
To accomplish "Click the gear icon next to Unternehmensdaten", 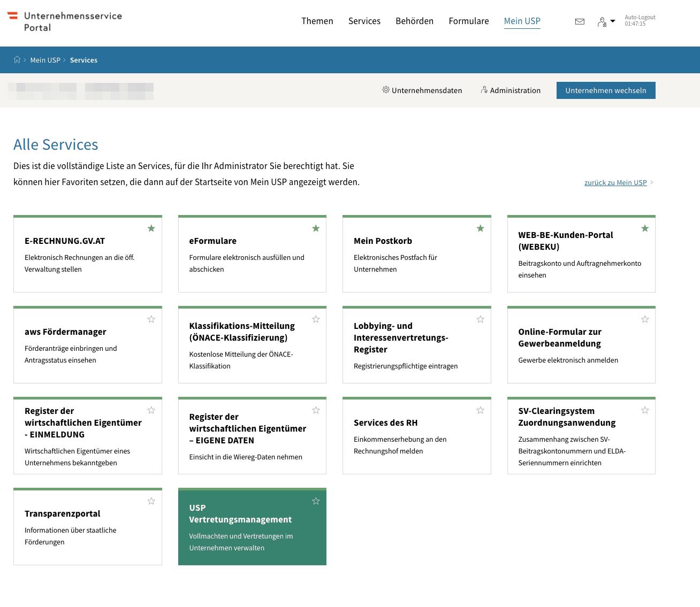I will [386, 90].
